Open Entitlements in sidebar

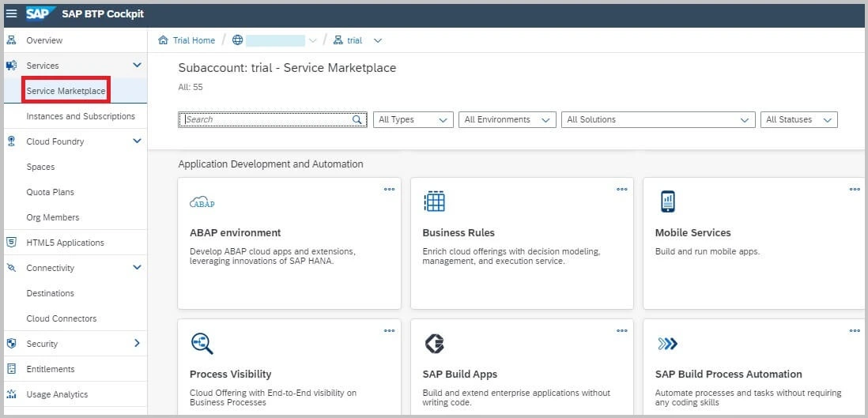(x=51, y=369)
